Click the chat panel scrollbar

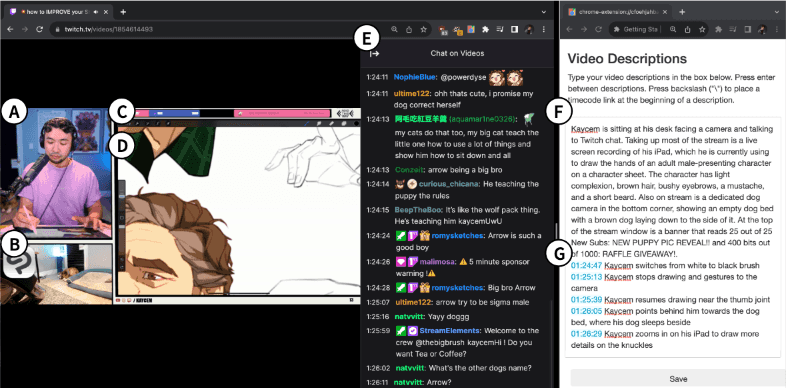tap(551, 344)
